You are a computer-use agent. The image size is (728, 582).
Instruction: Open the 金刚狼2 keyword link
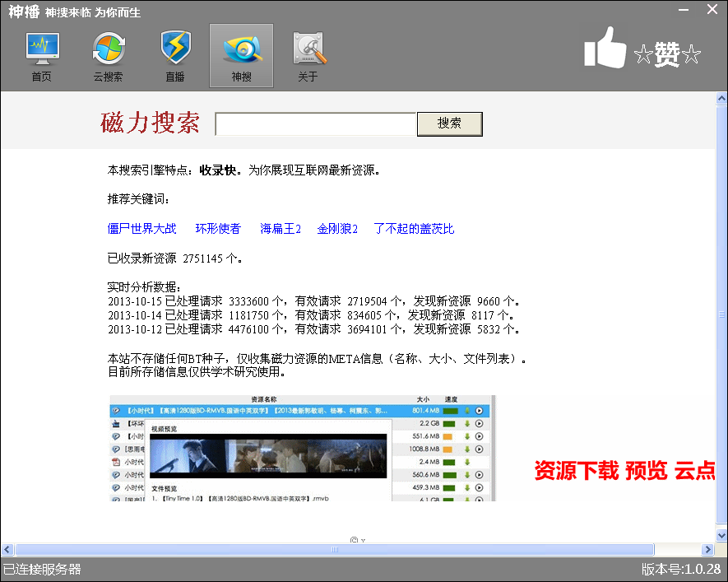pos(337,229)
